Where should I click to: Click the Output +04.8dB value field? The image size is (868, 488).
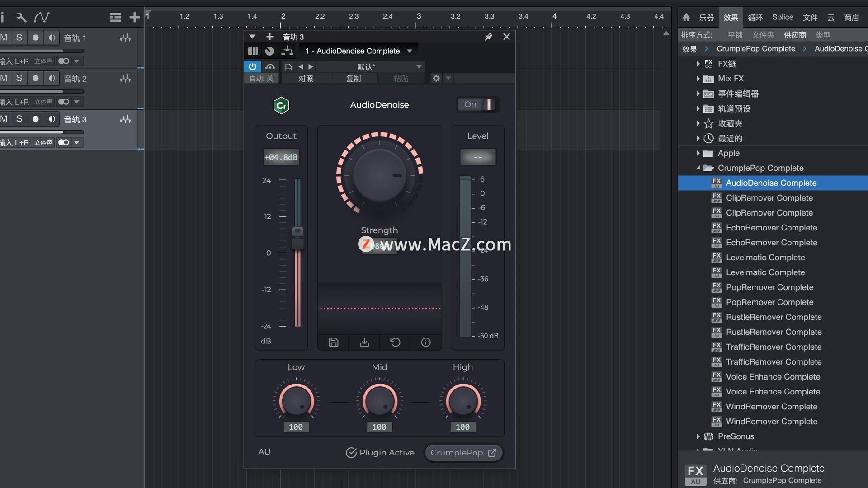(x=281, y=157)
